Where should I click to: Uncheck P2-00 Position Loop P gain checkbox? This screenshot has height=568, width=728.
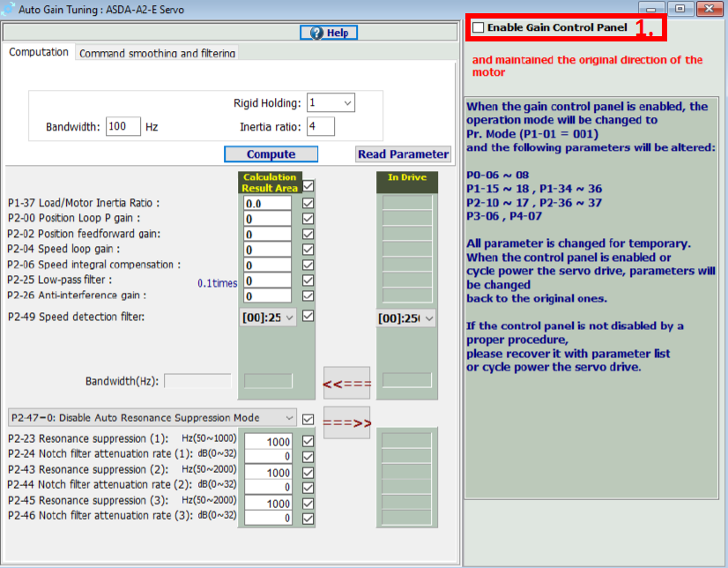308,219
